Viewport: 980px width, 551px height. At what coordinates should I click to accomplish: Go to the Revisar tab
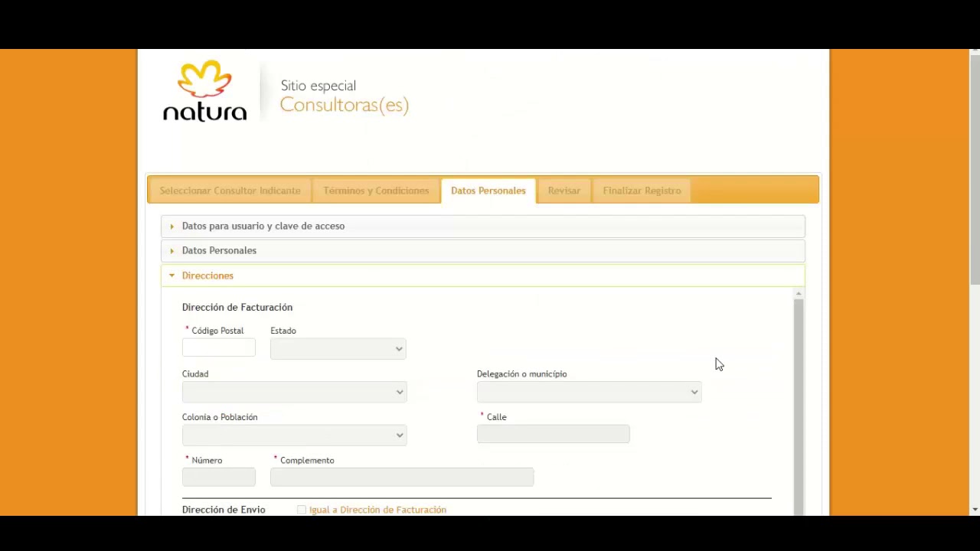point(563,191)
